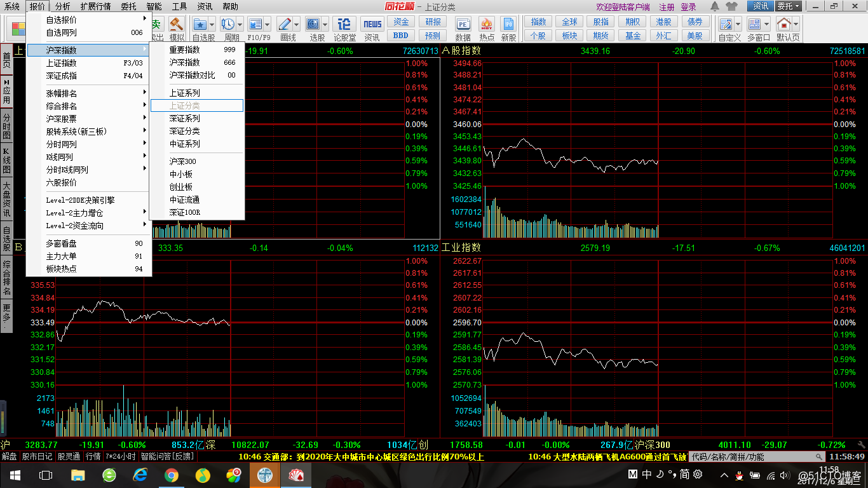
Task: Expand the 选股 dropdown arrow
Action: 325,25
